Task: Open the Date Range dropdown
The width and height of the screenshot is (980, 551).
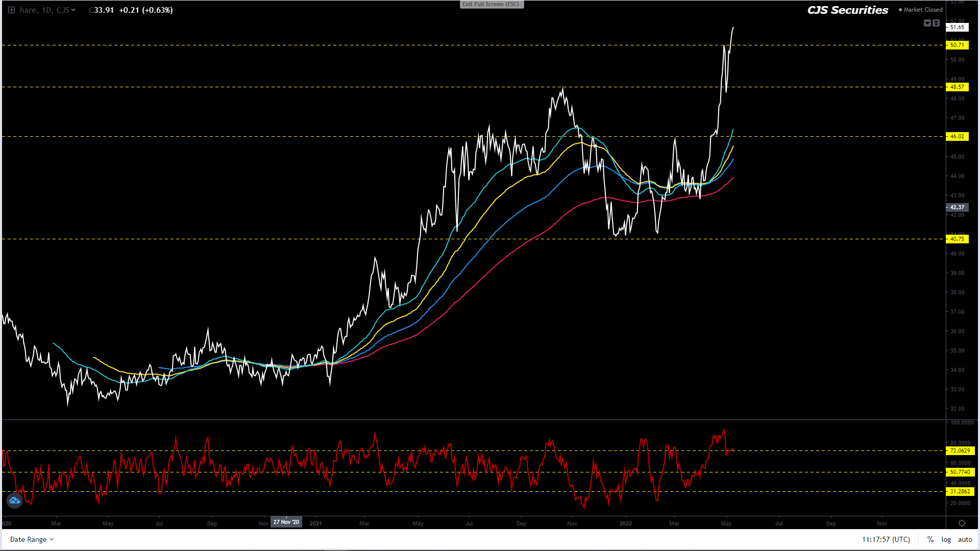Action: click(32, 539)
